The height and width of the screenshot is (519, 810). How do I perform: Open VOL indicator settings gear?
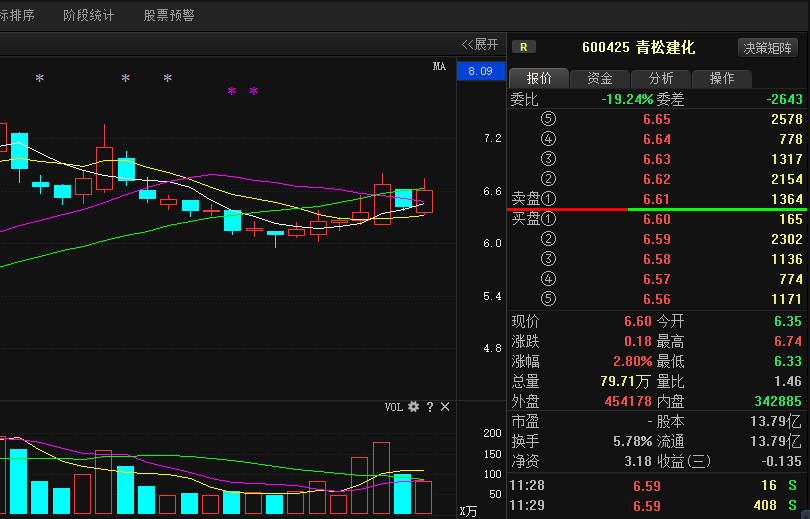tap(413, 407)
